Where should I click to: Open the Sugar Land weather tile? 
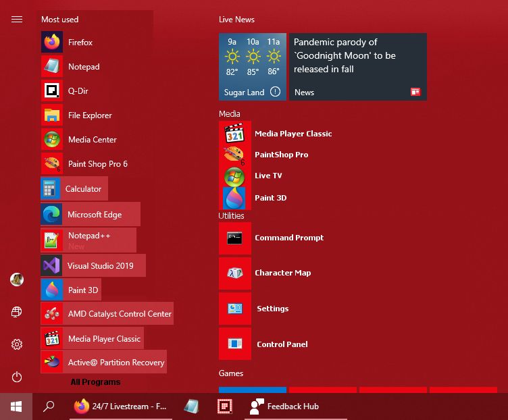253,67
